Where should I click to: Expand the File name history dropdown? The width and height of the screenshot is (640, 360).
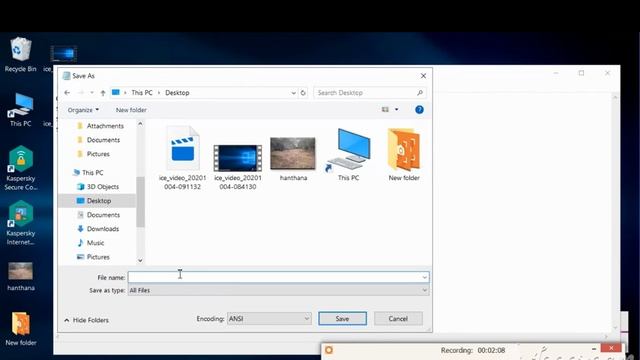tap(424, 278)
